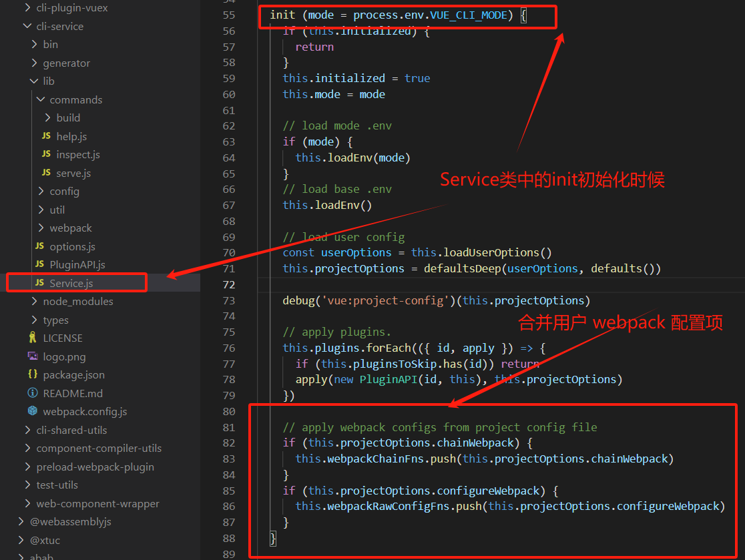
Task: Click the webpack icon beside webpack.config.js
Action: tap(33, 411)
